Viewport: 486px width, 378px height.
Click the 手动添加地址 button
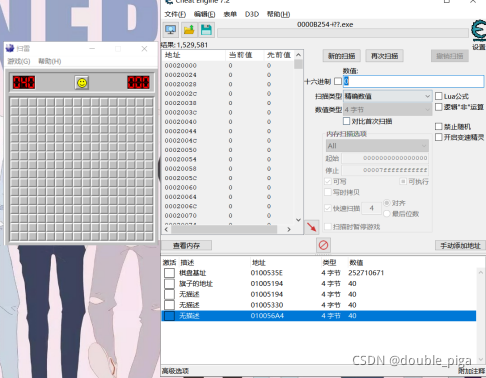coord(460,246)
